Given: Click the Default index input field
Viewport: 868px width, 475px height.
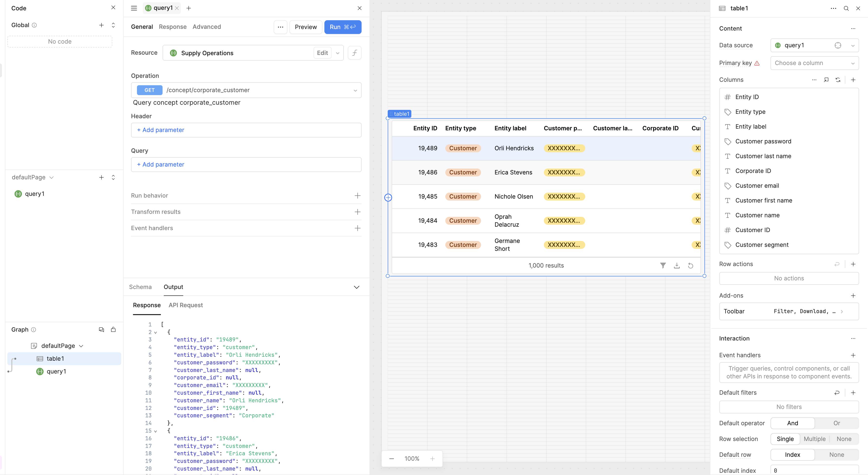Looking at the screenshot, I should [x=814, y=470].
